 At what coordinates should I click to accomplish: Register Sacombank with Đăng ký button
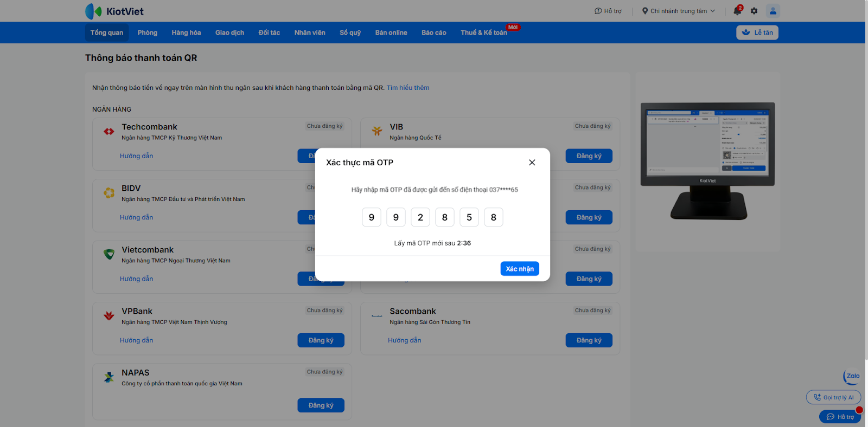589,340
